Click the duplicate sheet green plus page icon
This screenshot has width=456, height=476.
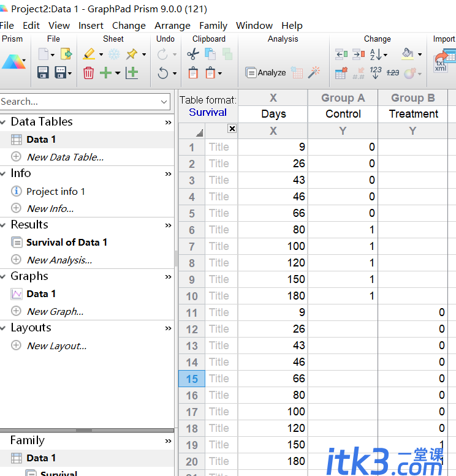(x=132, y=73)
